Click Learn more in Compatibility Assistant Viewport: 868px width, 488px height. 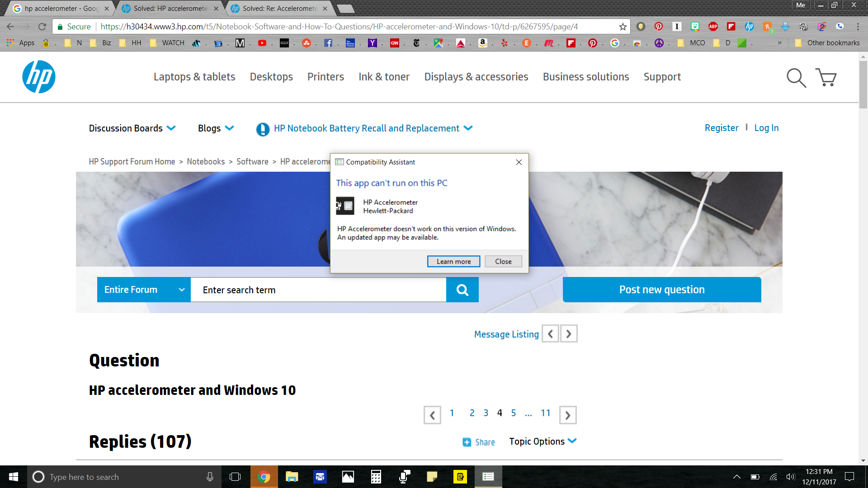[x=453, y=262]
